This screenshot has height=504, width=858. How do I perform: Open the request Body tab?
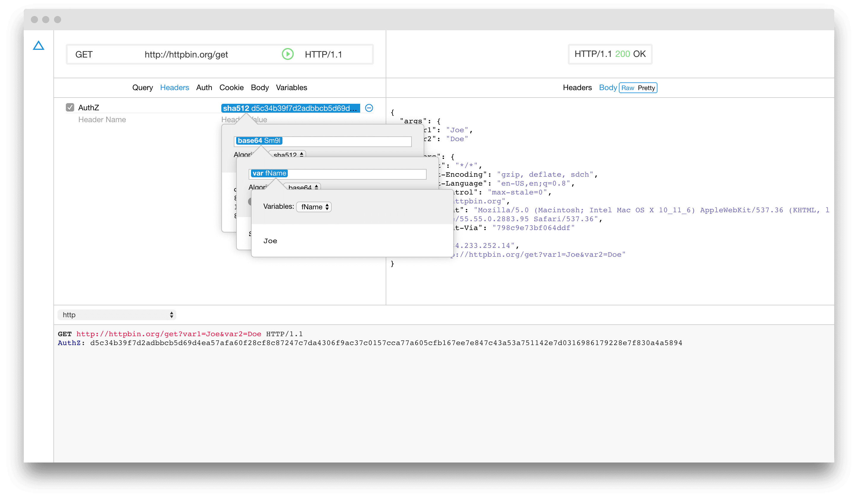[x=260, y=87]
